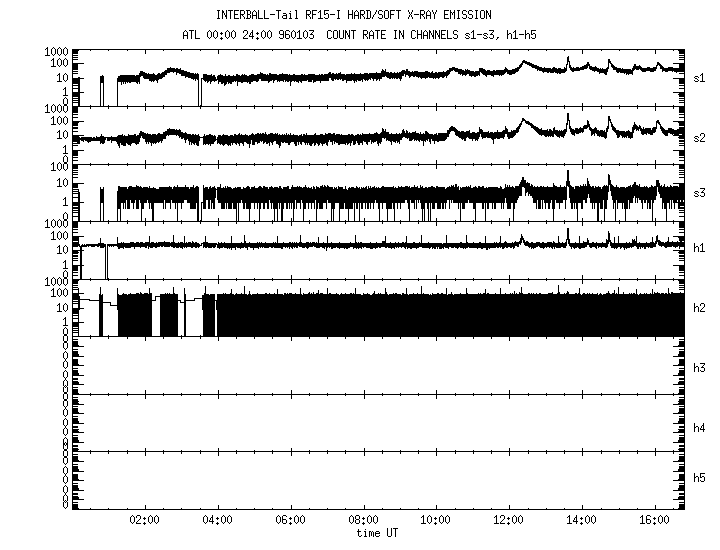720x550 pixels.
Task: Click the s2 channel label
Action: click(x=700, y=136)
